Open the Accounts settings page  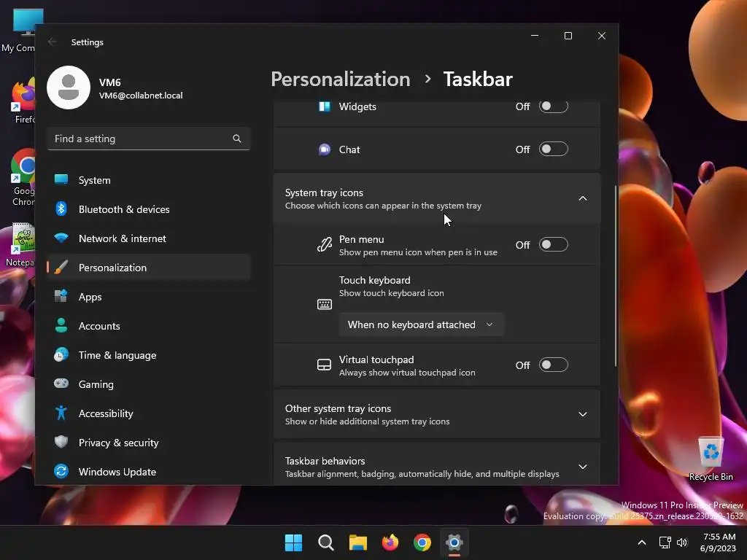click(x=149, y=326)
